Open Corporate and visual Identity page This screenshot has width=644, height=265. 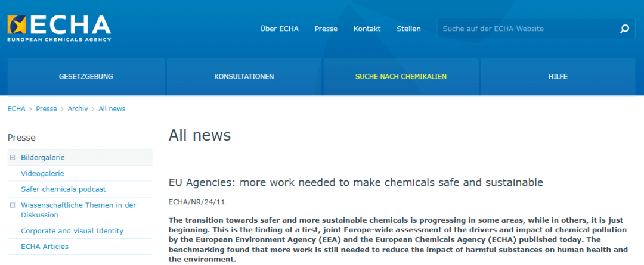click(x=72, y=231)
